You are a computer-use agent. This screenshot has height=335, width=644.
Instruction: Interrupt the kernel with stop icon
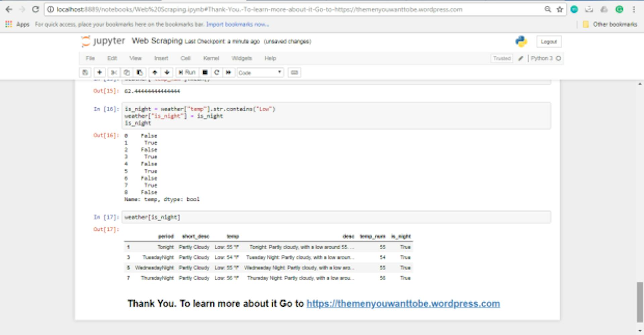205,72
